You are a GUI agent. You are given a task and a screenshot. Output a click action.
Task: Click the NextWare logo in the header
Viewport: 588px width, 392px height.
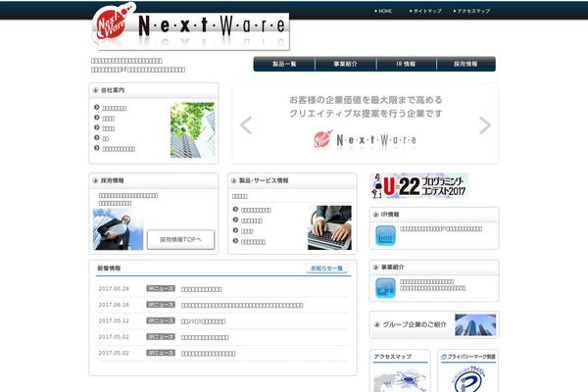191,27
